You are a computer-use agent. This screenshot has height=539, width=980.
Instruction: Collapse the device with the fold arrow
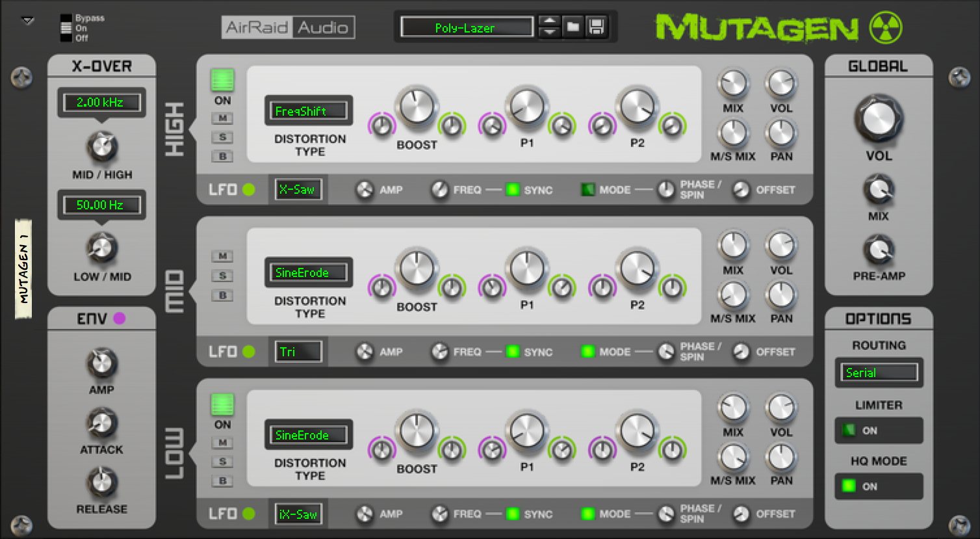tap(27, 21)
